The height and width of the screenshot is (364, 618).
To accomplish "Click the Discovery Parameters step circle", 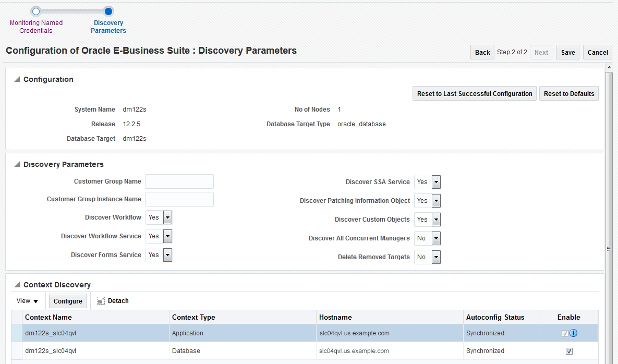I will tap(108, 11).
